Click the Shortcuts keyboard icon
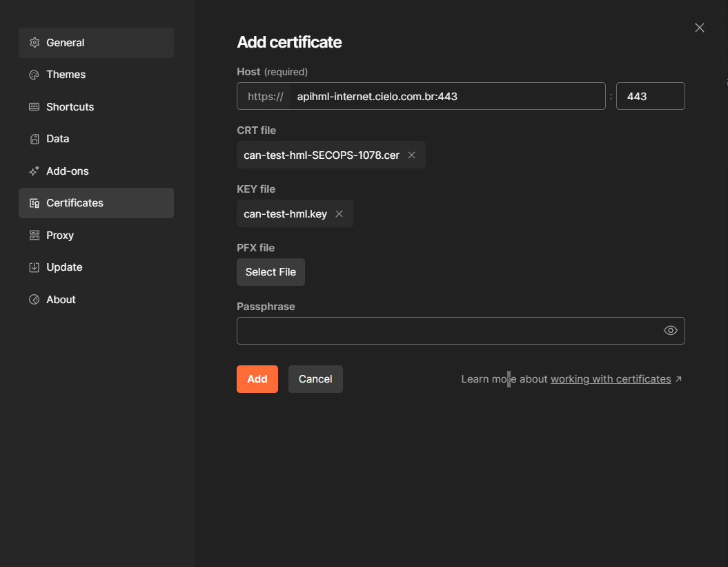Image resolution: width=728 pixels, height=567 pixels. (35, 107)
